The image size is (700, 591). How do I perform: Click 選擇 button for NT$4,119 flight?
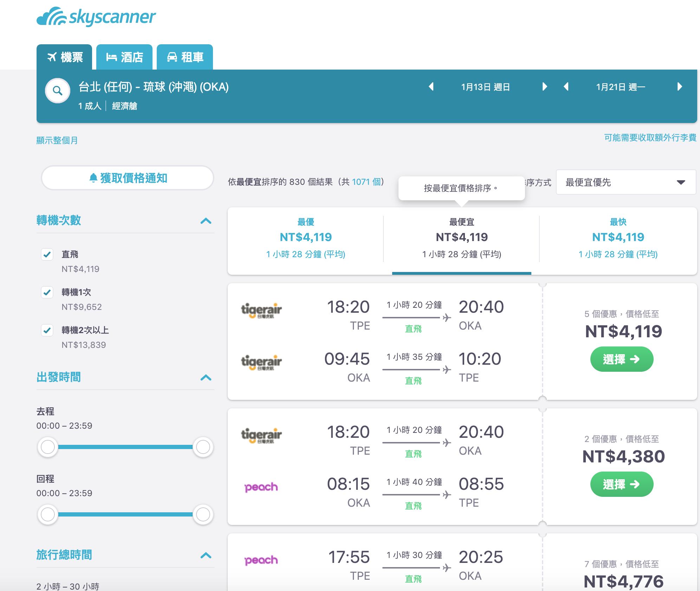coord(622,359)
